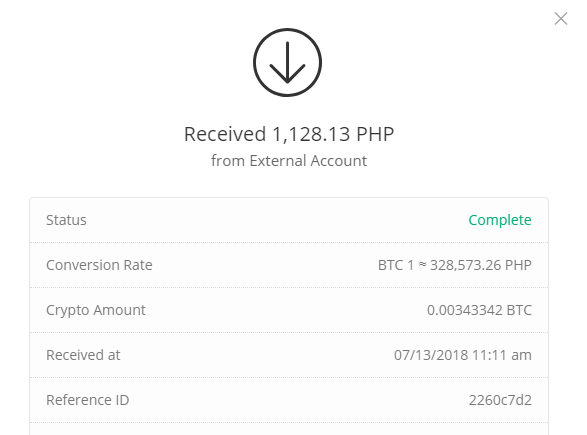587x435 pixels.
Task: Click the Received at label
Action: tap(83, 355)
